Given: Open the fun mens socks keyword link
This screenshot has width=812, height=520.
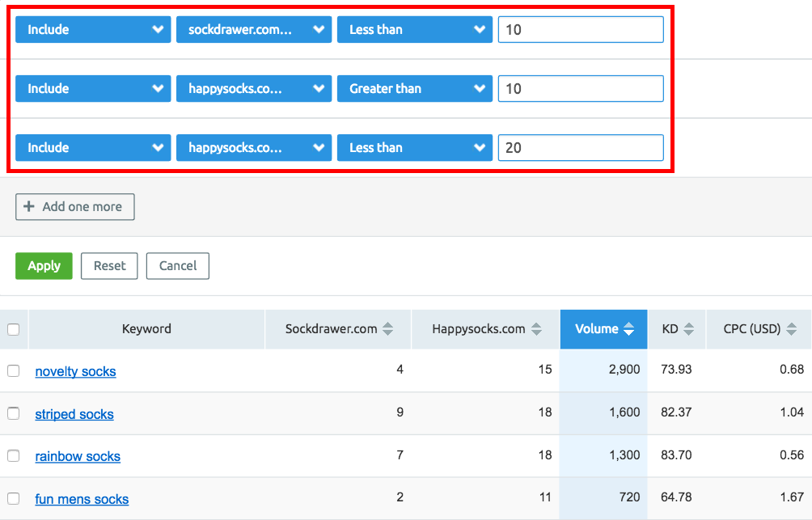Looking at the screenshot, I should pyautogui.click(x=82, y=499).
